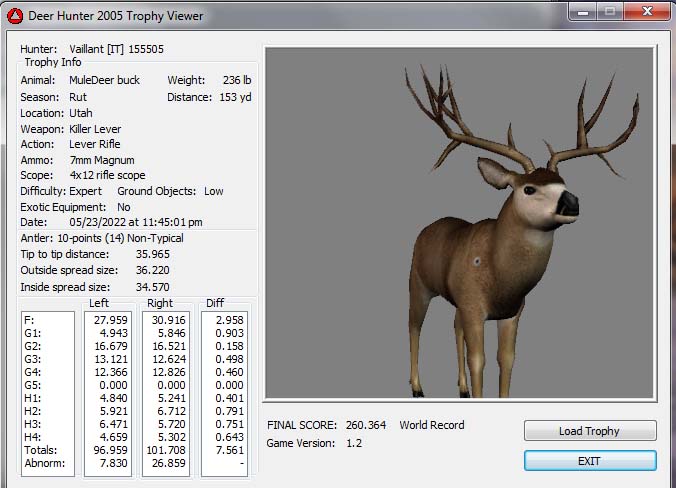This screenshot has height=488, width=676.
Task: Click the G5: row label
Action: (x=33, y=385)
